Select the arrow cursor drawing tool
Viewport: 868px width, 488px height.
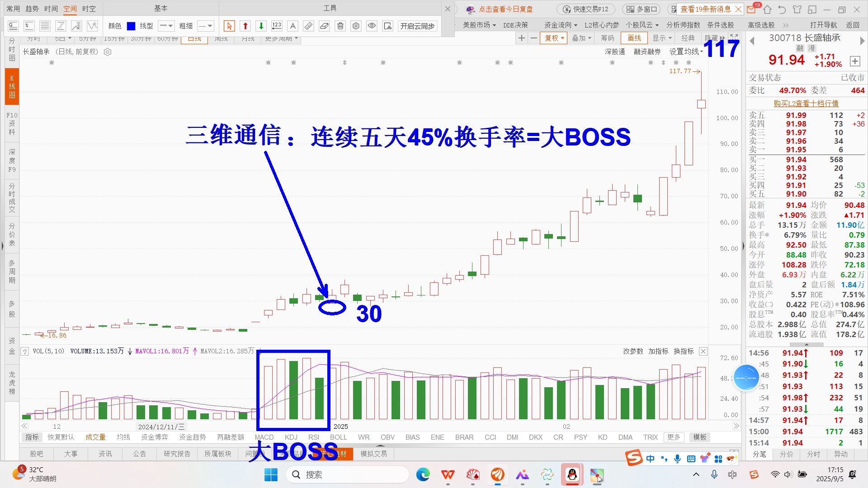229,26
